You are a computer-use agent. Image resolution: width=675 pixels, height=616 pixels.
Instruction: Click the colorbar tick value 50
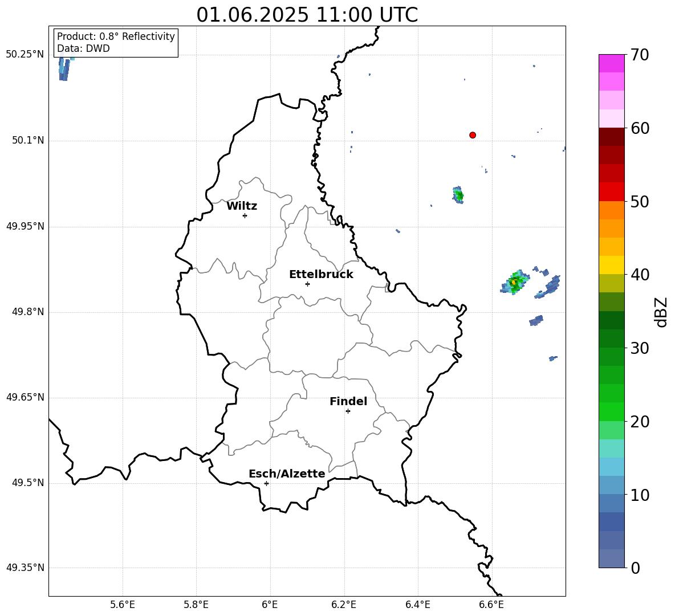640,201
